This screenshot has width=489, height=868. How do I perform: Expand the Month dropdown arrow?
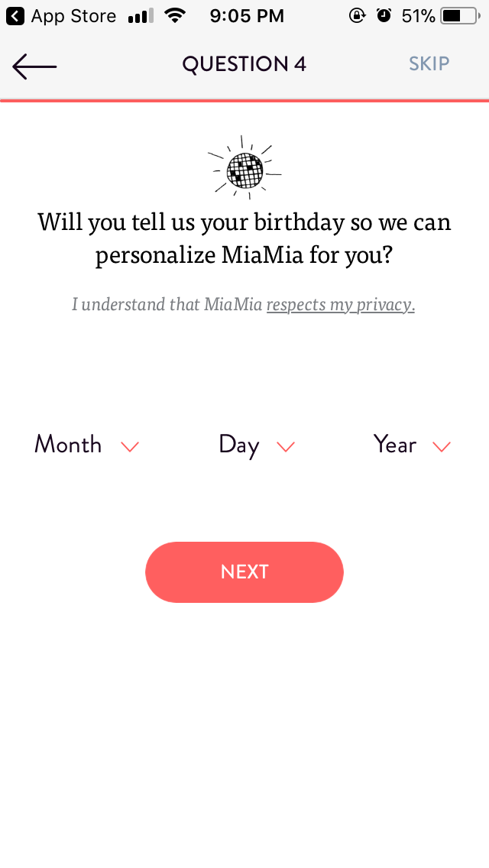131,447
